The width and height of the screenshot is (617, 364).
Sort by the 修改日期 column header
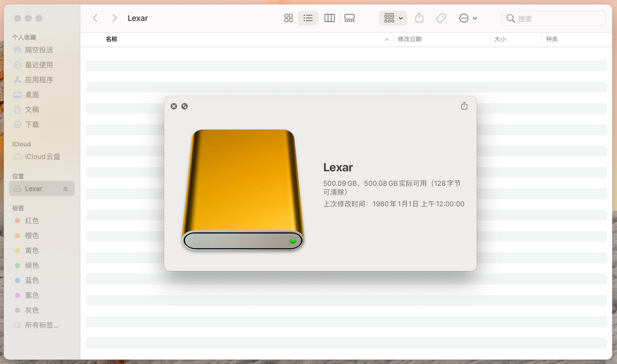point(410,39)
